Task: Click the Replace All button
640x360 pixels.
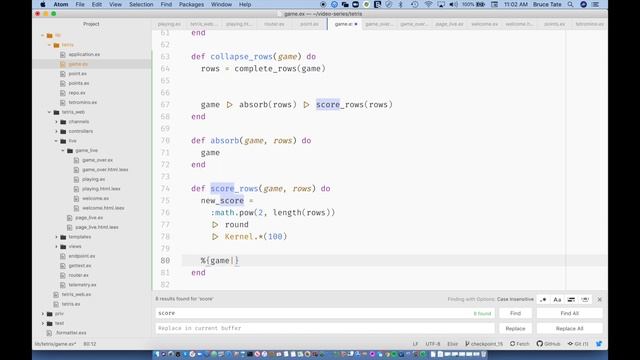Action: coord(569,329)
